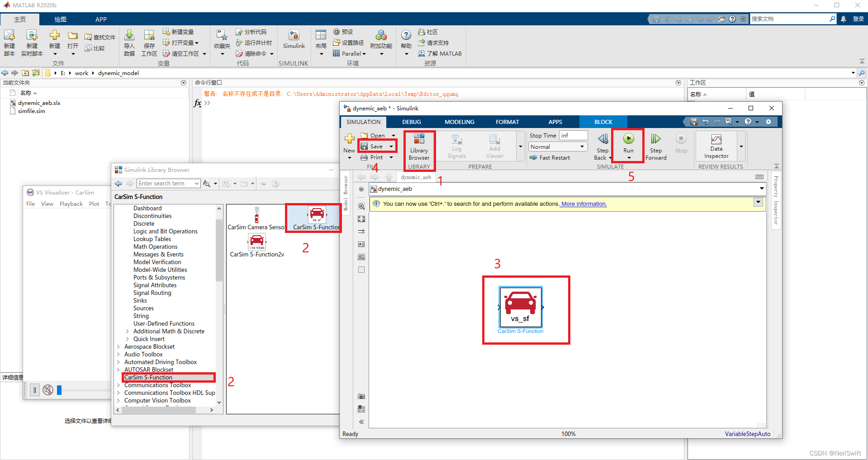868x460 pixels.
Task: Click the notification bell in MATLAB
Action: point(844,19)
